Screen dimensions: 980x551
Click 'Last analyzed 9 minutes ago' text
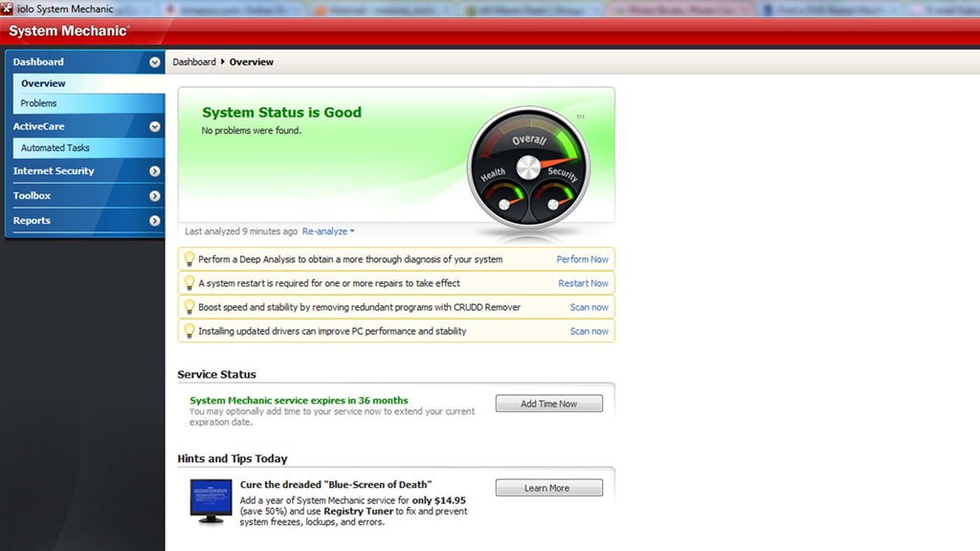click(241, 231)
